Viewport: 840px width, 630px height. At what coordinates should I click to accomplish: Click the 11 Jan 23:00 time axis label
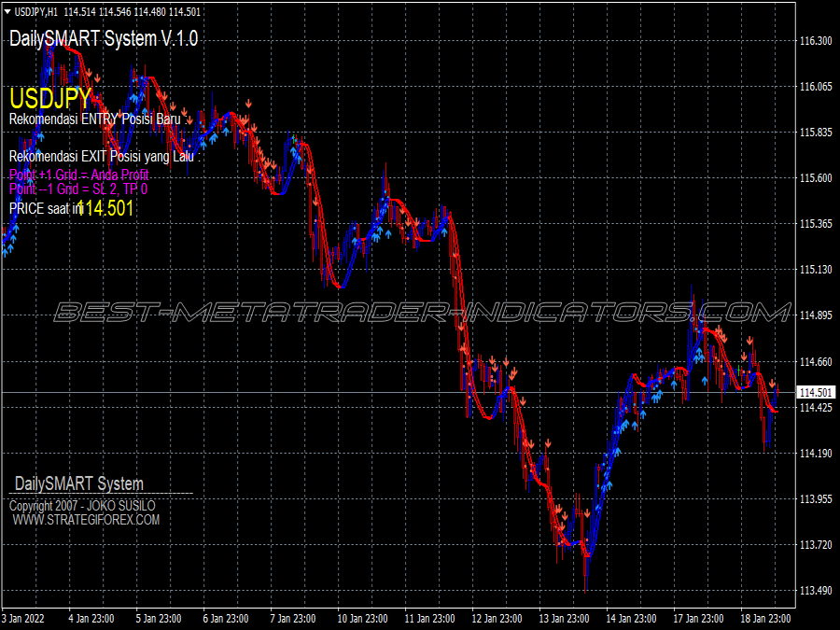tap(429, 619)
